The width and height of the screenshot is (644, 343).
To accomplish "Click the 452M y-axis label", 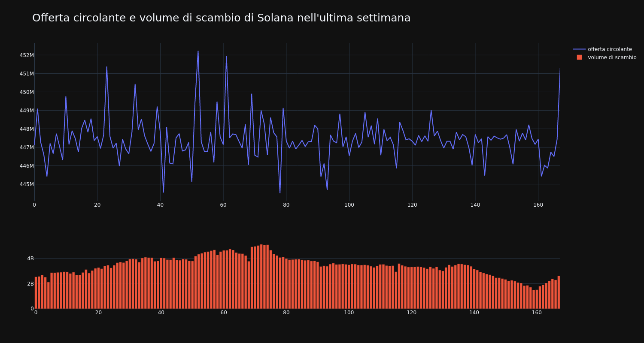I will point(26,55).
